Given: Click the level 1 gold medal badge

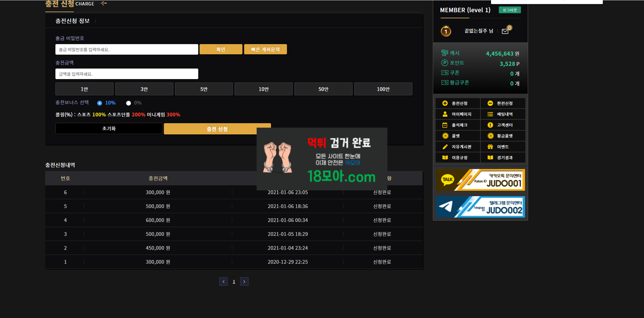Looking at the screenshot, I should pos(446,31).
